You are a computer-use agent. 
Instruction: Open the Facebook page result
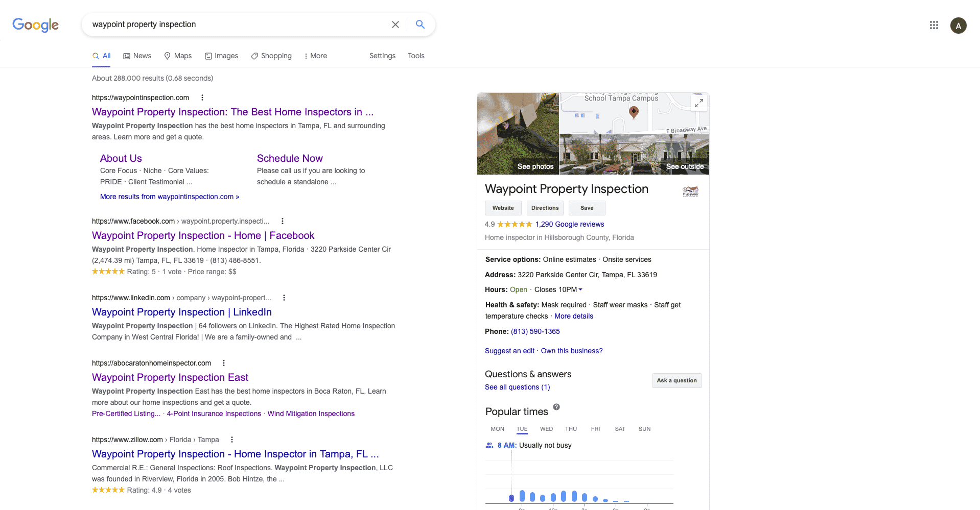pyautogui.click(x=203, y=235)
